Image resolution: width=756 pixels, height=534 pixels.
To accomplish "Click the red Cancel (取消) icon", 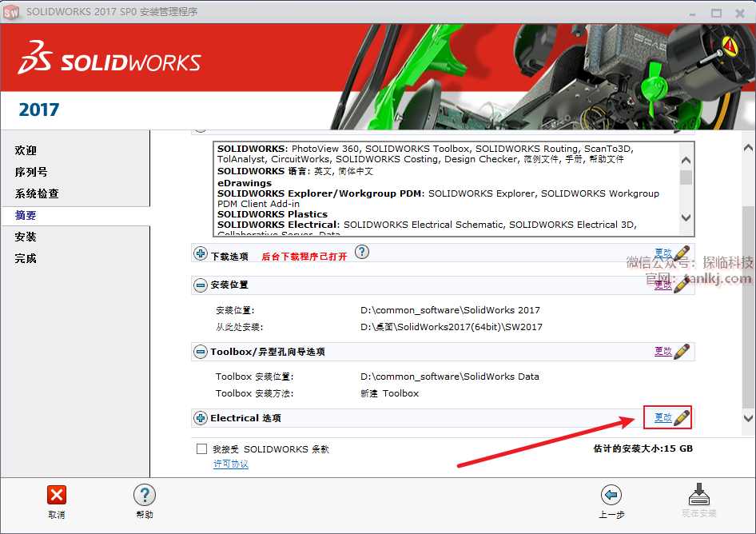I will point(57,495).
